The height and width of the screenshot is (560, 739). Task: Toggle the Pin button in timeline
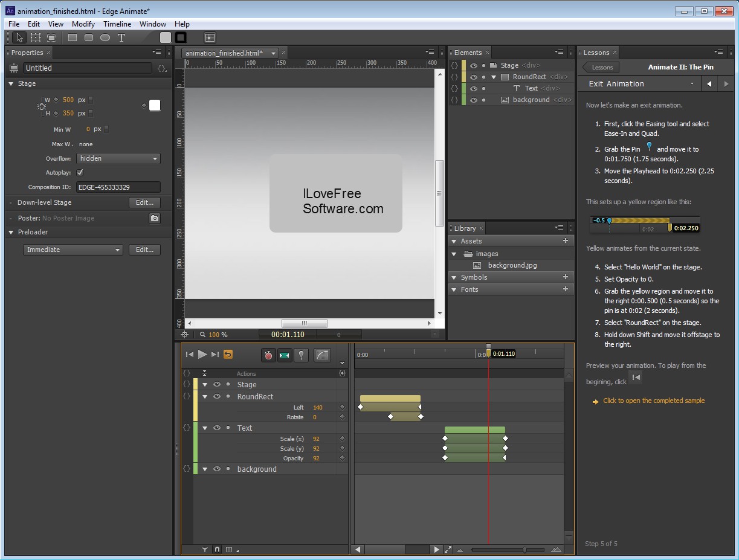point(301,355)
